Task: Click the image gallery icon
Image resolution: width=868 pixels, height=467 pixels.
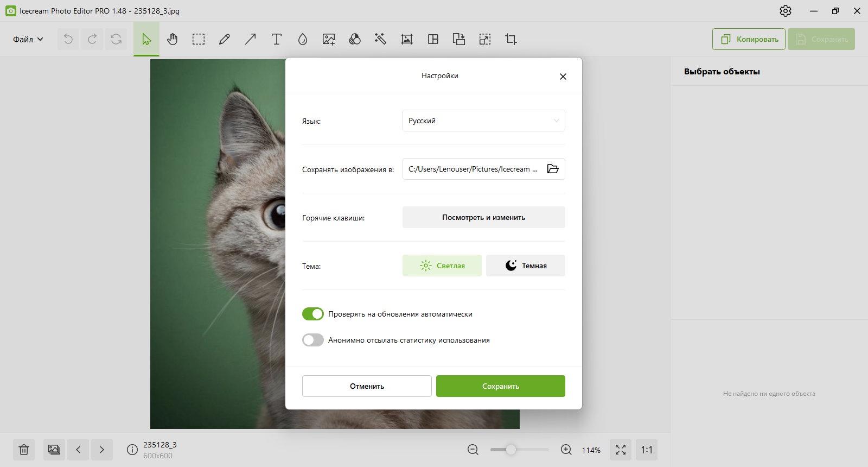Action: [54, 450]
